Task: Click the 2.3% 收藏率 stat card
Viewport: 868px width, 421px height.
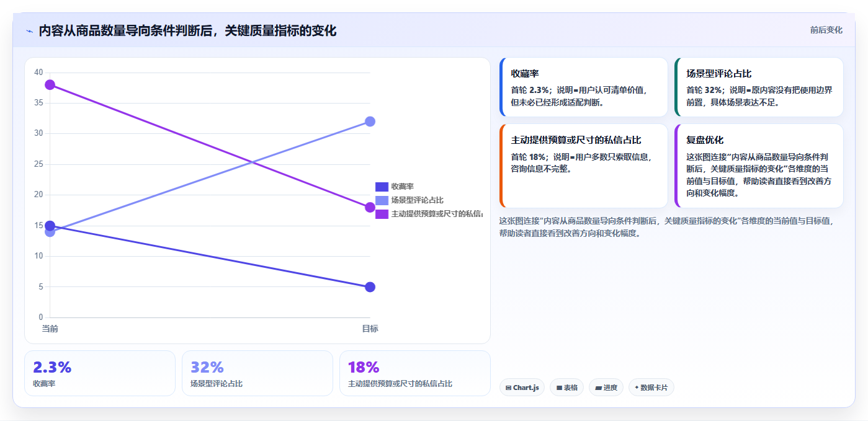Action: 100,373
